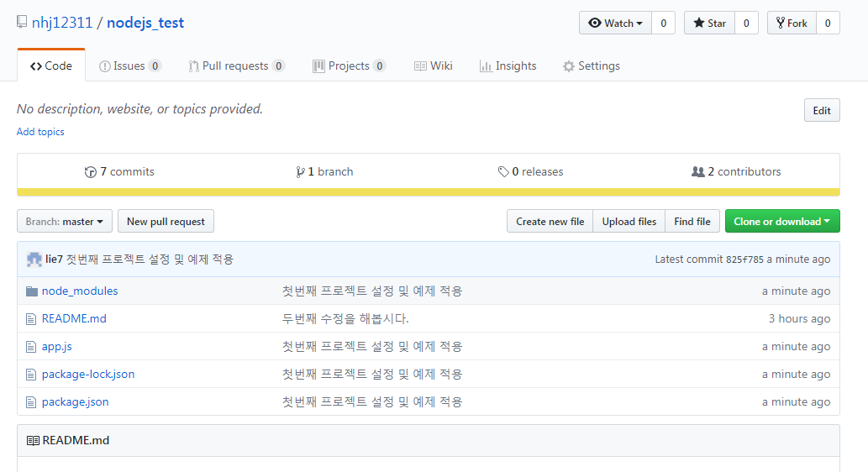Click the Wiki book icon
This screenshot has height=472, width=868.
[x=420, y=66]
